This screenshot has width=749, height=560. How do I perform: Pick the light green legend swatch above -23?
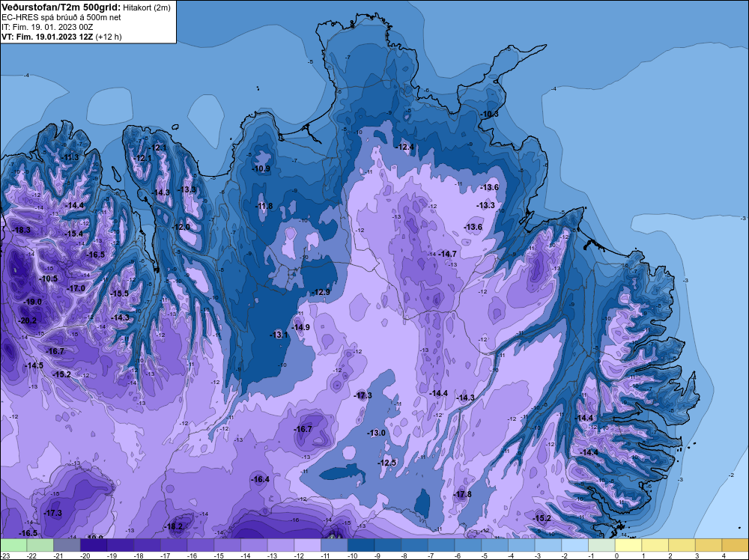click(13, 545)
